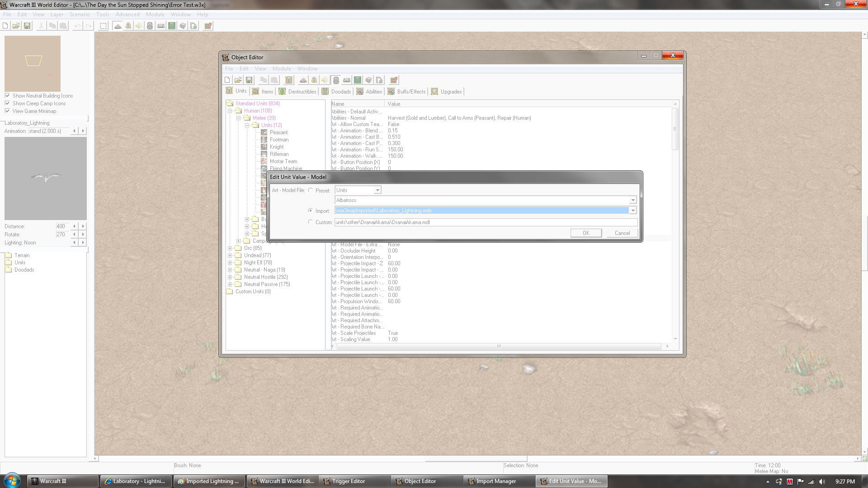Open the Preset Units category dropdown
The image size is (868, 488).
[377, 190]
